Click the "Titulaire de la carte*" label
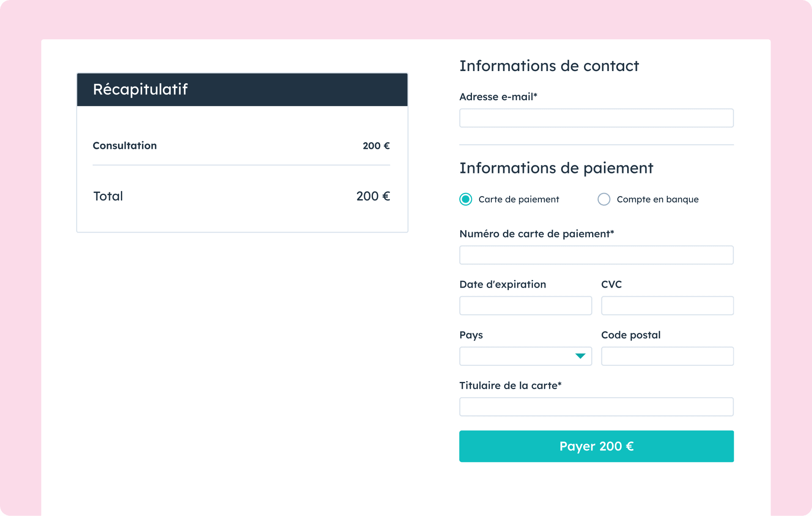 (x=510, y=386)
